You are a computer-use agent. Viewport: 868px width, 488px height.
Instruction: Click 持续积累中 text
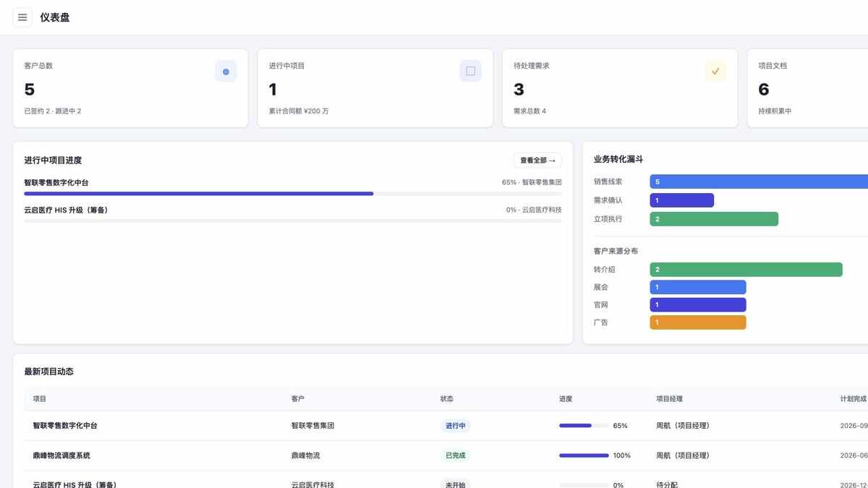775,111
